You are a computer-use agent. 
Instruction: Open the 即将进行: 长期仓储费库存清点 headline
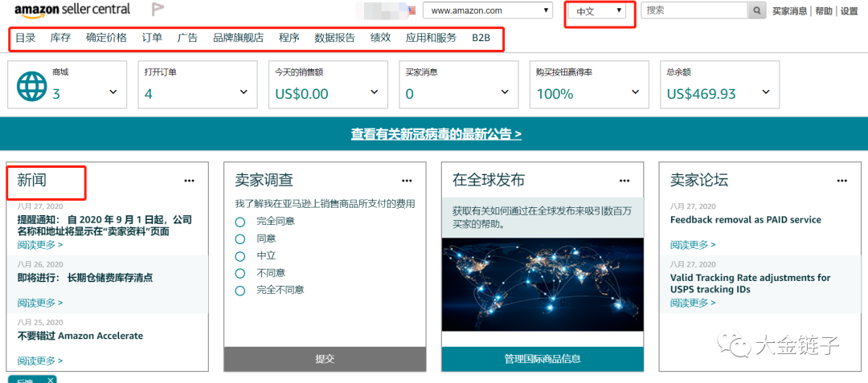84,278
